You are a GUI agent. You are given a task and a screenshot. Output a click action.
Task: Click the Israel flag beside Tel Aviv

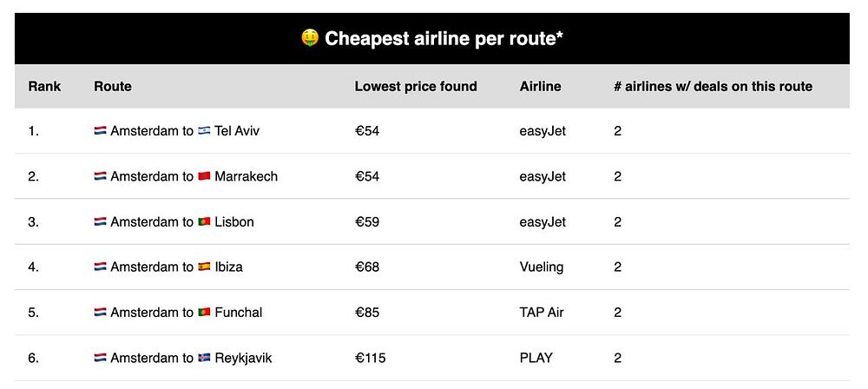(x=204, y=131)
